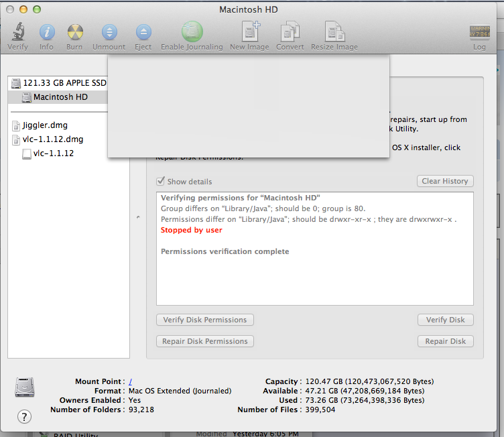Click the Clear History button
The width and height of the screenshot is (504, 437).
(x=445, y=181)
